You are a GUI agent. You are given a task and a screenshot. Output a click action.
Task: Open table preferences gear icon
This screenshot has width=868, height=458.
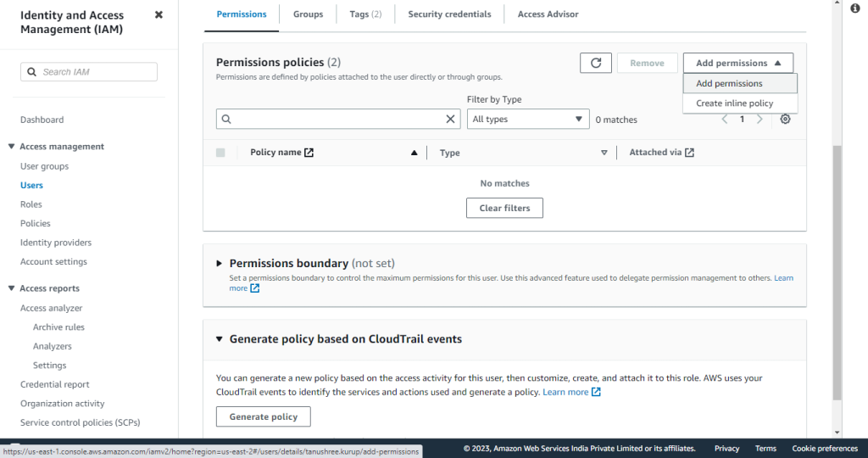click(x=785, y=119)
